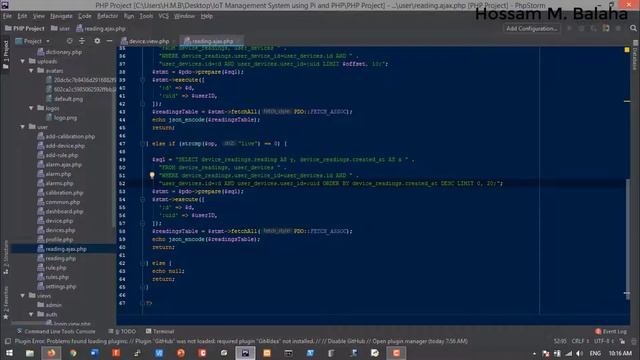Viewport: 640px width, 360px height.
Task: Toggle the 1: Project tool window stripe
Action: pyautogui.click(x=6, y=55)
